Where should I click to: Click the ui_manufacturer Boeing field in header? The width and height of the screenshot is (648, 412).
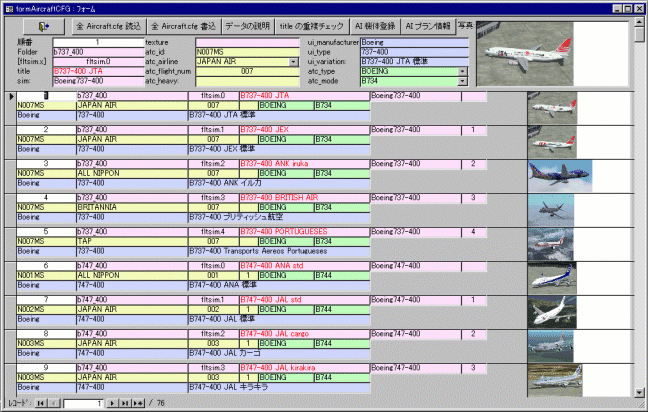pyautogui.click(x=413, y=42)
